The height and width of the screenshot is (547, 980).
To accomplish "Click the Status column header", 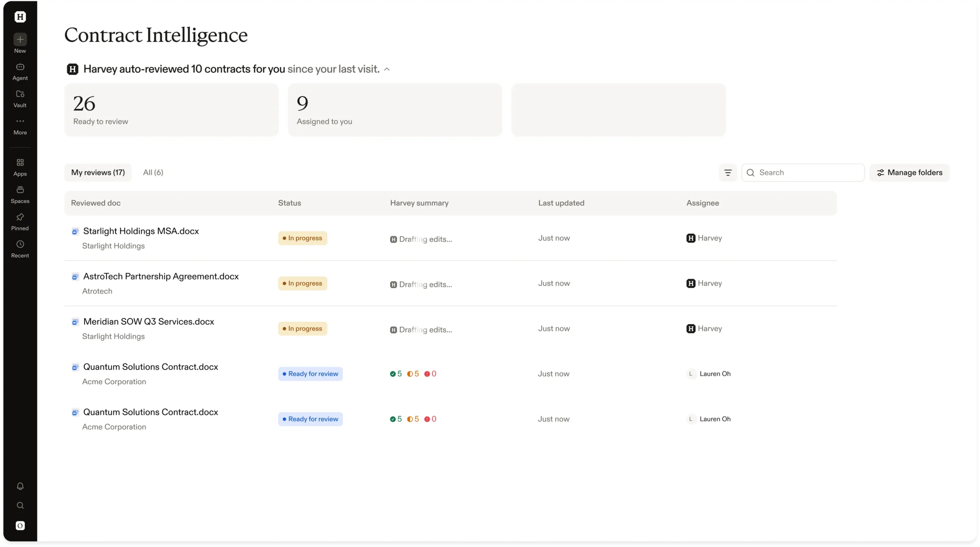I will tap(289, 203).
